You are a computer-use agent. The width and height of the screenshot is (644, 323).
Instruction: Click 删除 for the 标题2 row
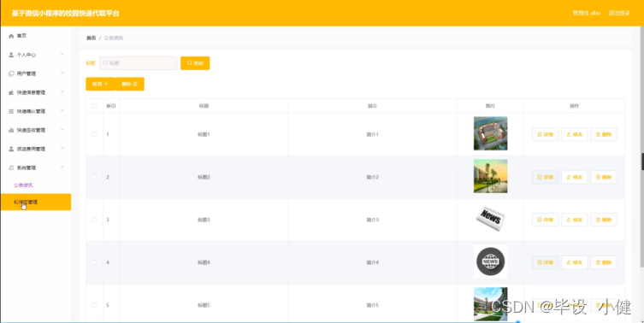(603, 177)
